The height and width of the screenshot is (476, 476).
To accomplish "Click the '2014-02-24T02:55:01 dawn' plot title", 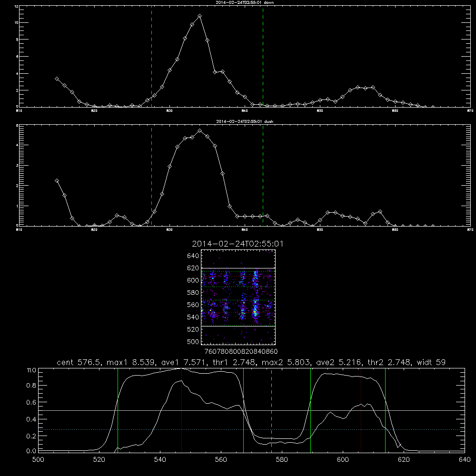I will (x=245, y=2).
